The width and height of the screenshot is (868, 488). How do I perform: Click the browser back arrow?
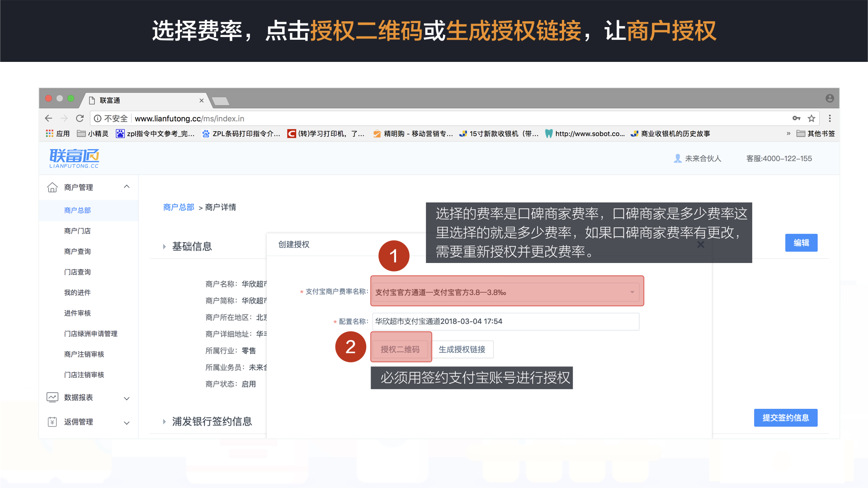coord(48,118)
